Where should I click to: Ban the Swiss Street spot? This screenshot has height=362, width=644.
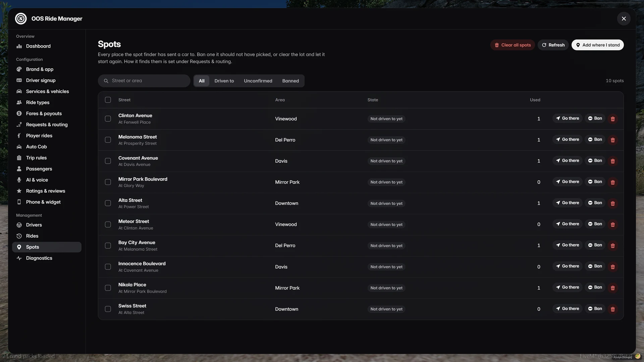point(595,309)
